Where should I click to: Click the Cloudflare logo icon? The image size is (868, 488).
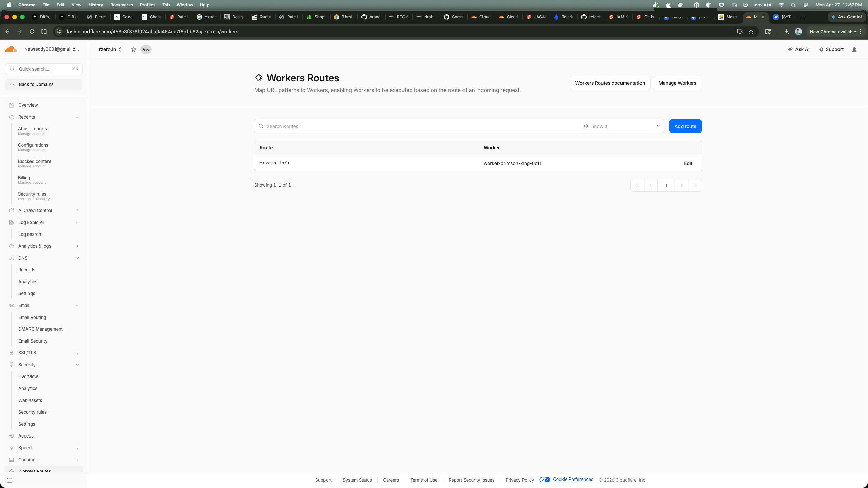click(x=11, y=49)
